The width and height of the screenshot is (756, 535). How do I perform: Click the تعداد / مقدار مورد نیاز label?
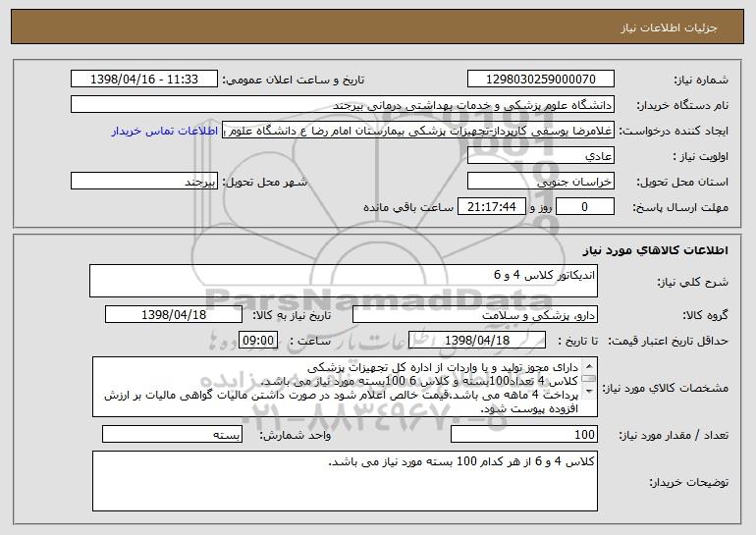pos(674,435)
